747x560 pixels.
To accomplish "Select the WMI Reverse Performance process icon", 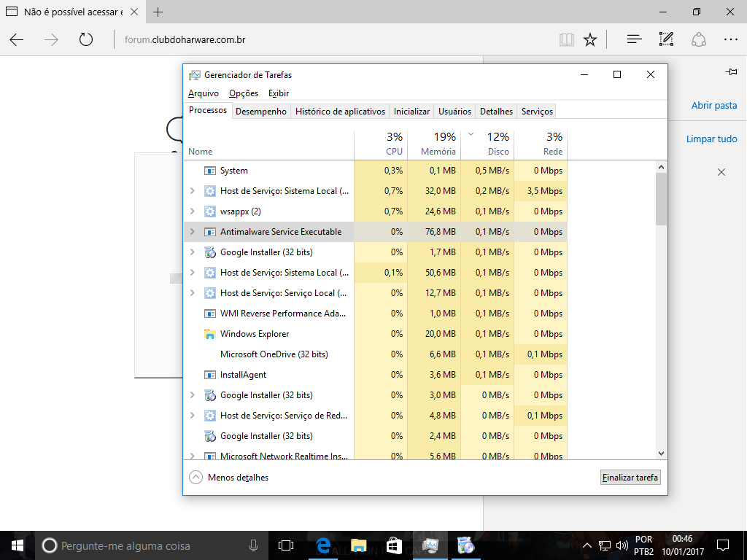I will tap(209, 314).
